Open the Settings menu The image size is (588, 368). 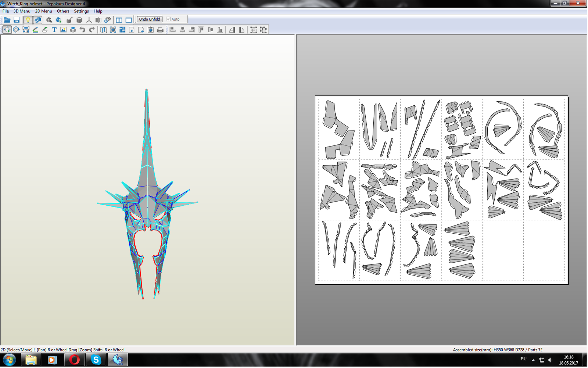pyautogui.click(x=81, y=11)
